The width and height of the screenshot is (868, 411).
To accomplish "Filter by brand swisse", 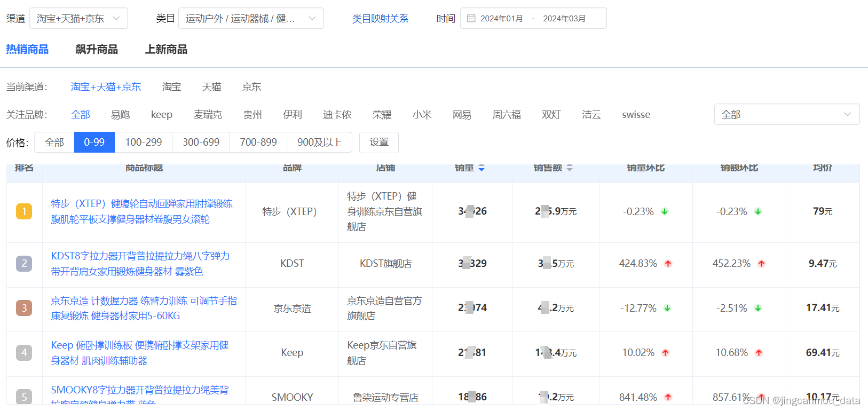I will point(636,115).
